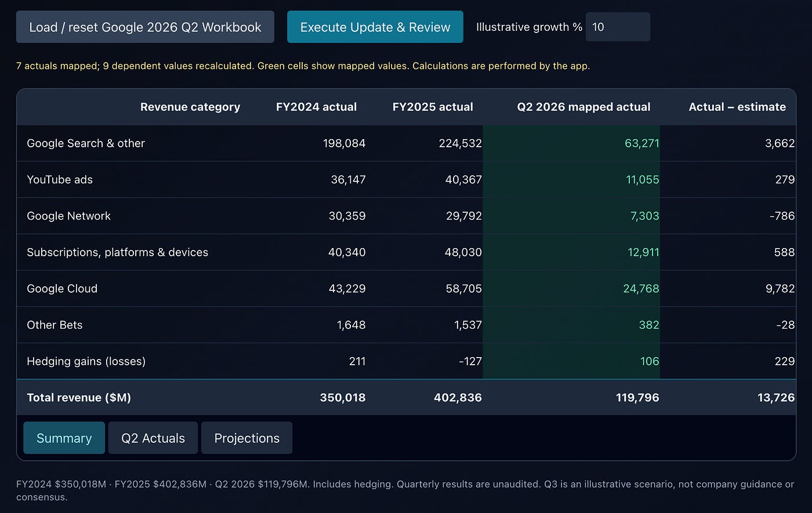812x513 pixels.
Task: Click the Google Search & other row label
Action: click(x=86, y=143)
